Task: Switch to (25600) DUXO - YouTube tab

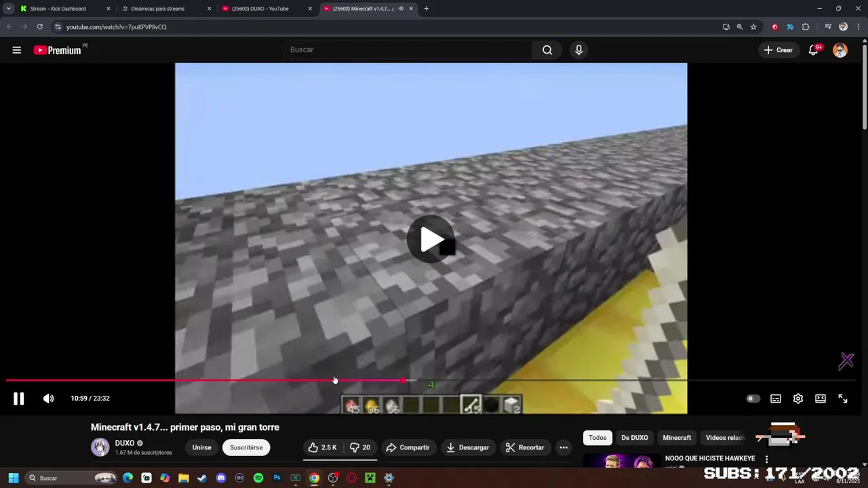Action: [x=260, y=9]
